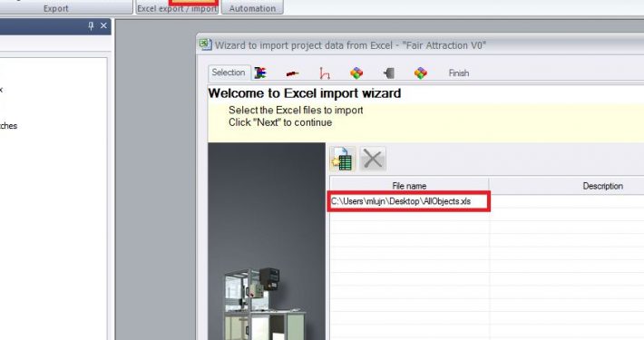Screen dimensions: 644x340
Task: Go to the Finish step tab
Action: click(458, 73)
